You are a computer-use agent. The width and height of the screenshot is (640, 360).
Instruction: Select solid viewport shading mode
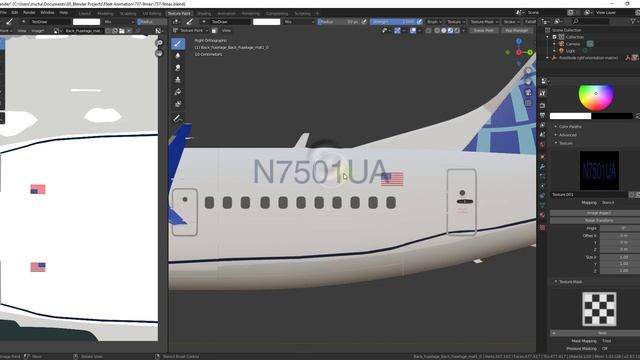[x=444, y=31]
